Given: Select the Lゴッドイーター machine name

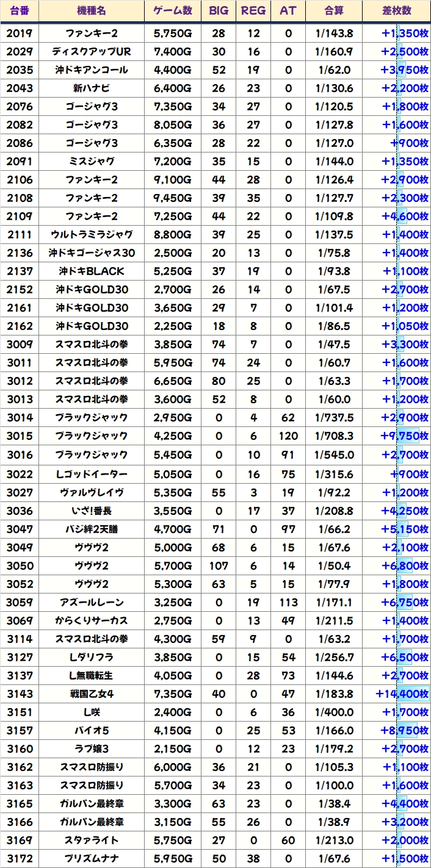Looking at the screenshot, I should click(x=92, y=474).
